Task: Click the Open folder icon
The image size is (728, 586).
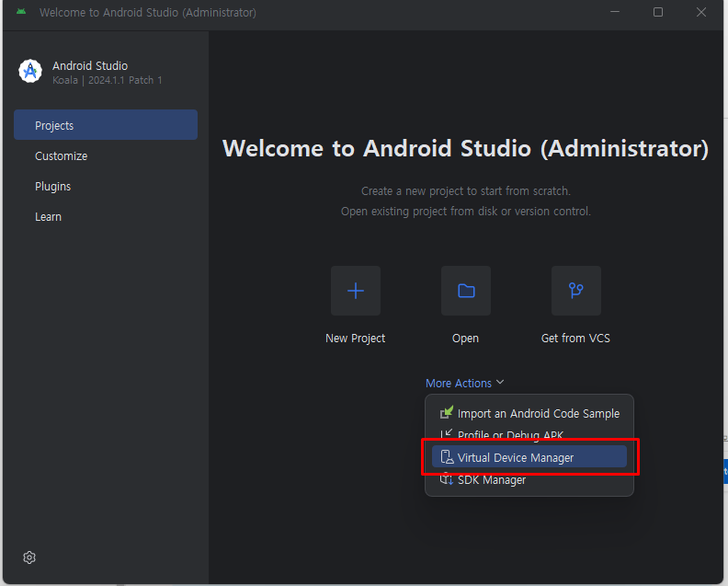Action: [466, 291]
